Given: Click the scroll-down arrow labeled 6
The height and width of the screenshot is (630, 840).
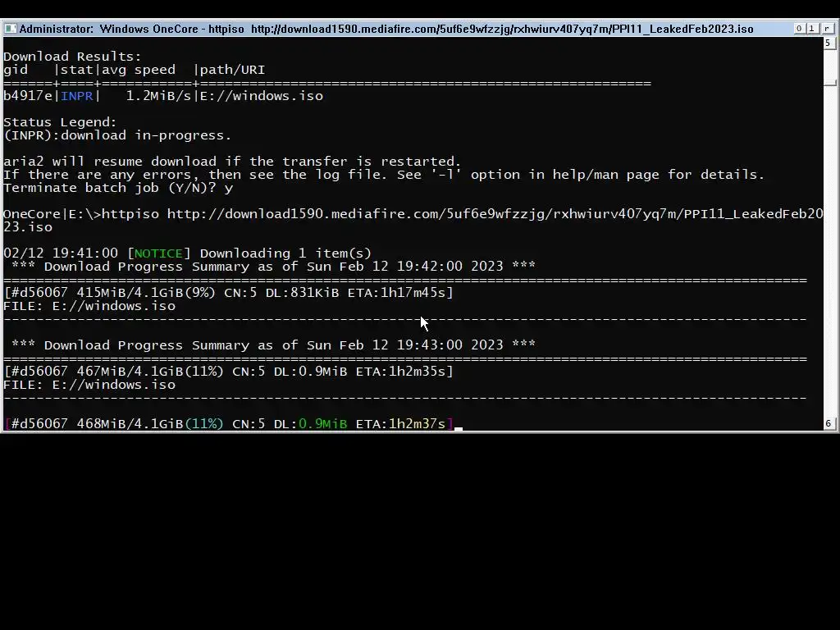Looking at the screenshot, I should [829, 423].
